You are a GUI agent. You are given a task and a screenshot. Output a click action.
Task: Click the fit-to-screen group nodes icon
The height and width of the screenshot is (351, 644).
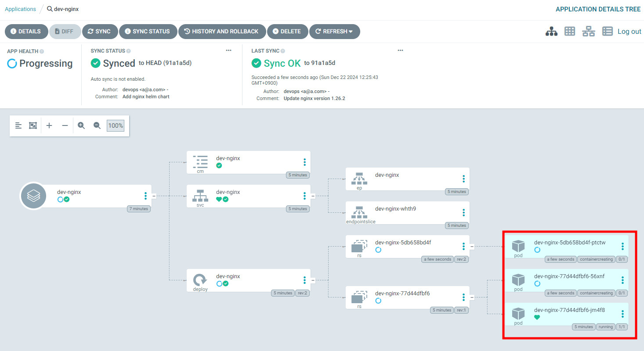[x=33, y=125]
